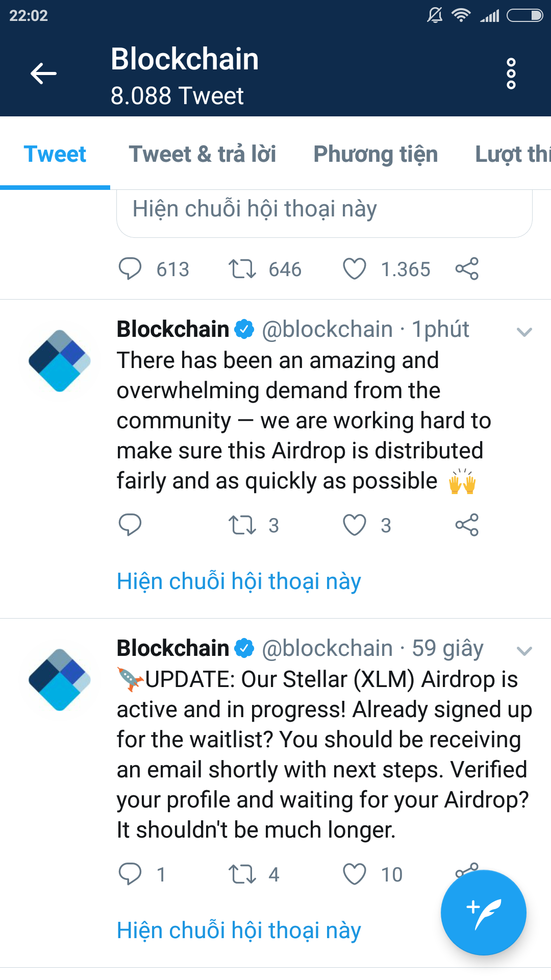Viewport: 551px width, 980px height.
Task: Like the tweet with 1.365 likes
Action: pos(355,268)
